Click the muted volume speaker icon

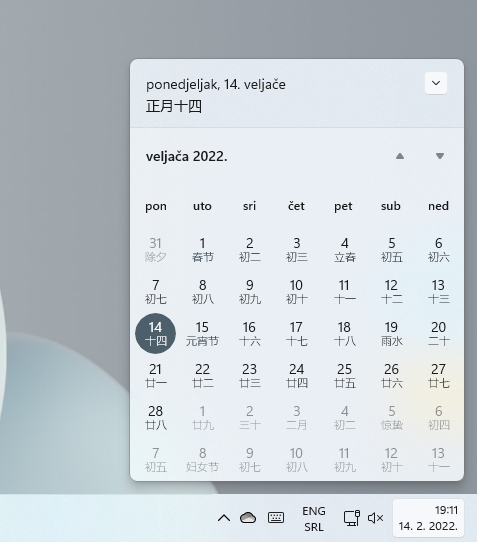click(x=375, y=518)
